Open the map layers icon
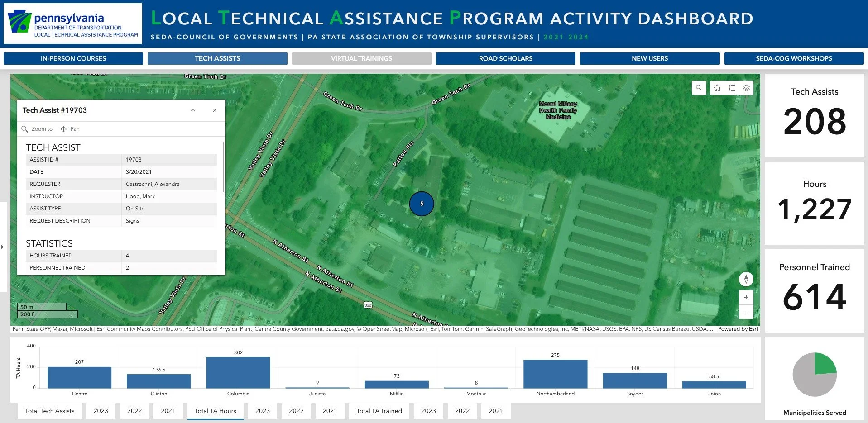The image size is (868, 423). click(746, 88)
